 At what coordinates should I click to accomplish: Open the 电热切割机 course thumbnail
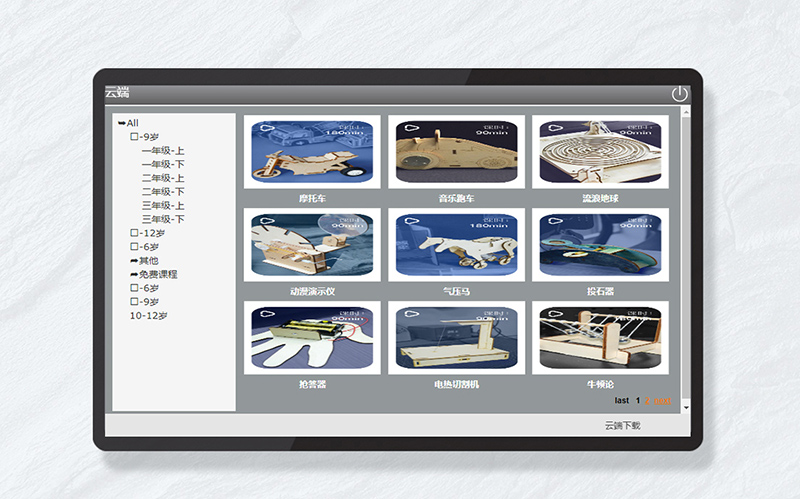pos(457,338)
